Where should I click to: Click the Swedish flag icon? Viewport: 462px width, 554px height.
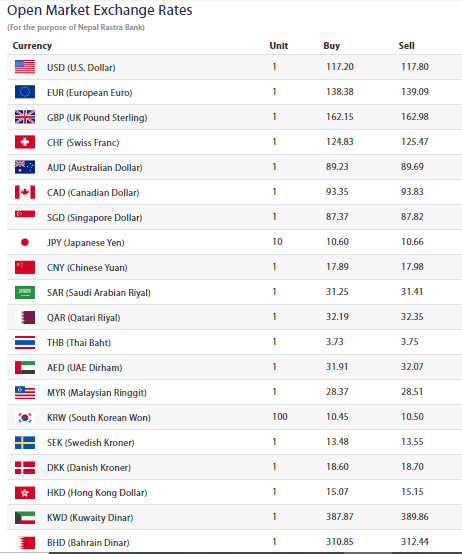click(x=25, y=442)
